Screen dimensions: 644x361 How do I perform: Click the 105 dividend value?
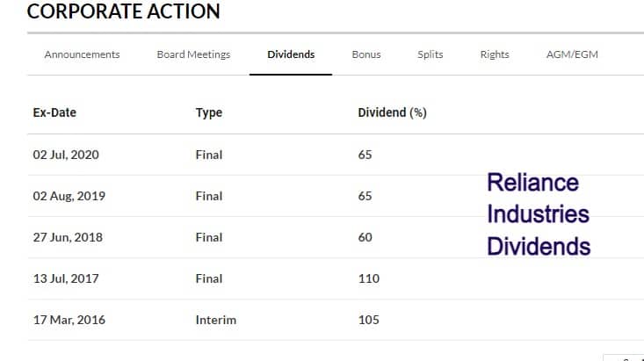tap(369, 320)
